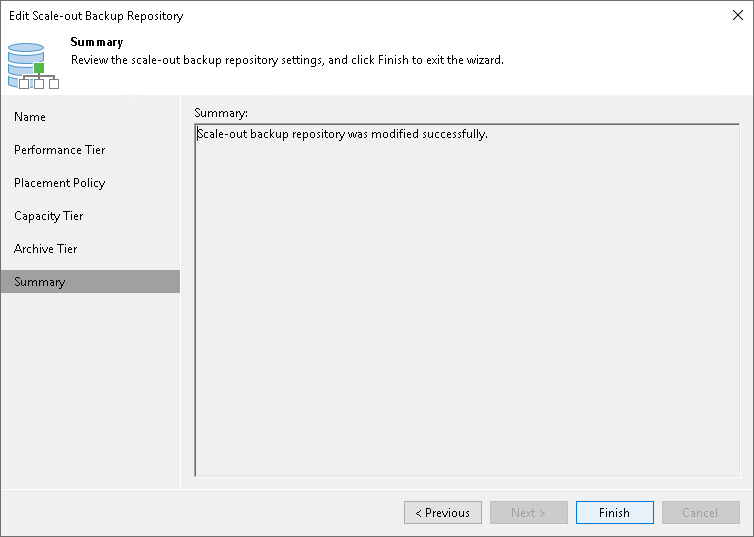Select the highlighted Summary step in sidebar
This screenshot has width=754, height=537.
[40, 282]
